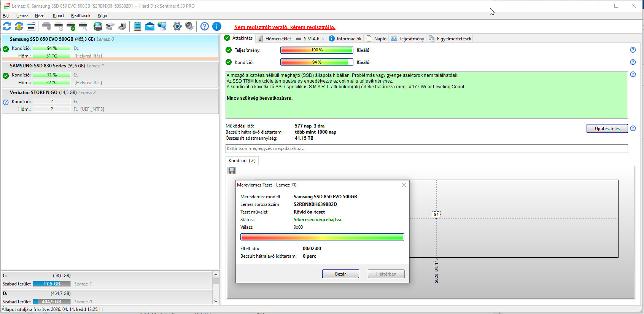Click the refresh icon with warning triangle
This screenshot has width=644, height=314.
(x=19, y=26)
